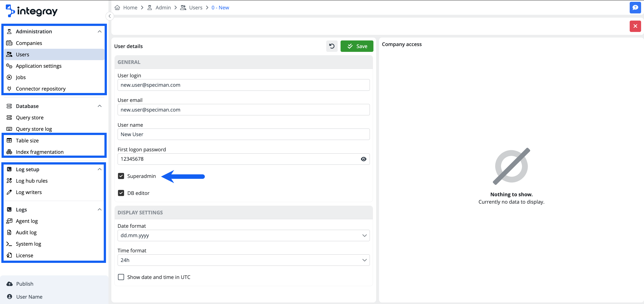Select the Index fragmentation tool

pos(40,152)
